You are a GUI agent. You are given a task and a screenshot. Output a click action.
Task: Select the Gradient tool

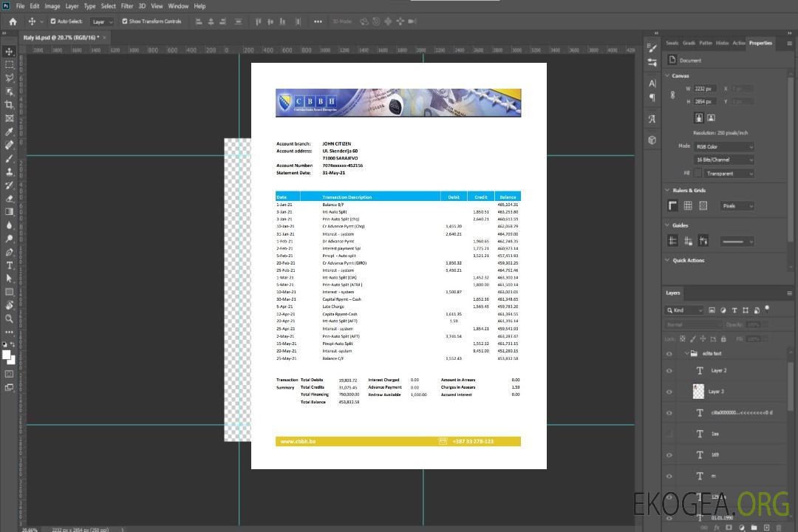click(9, 212)
